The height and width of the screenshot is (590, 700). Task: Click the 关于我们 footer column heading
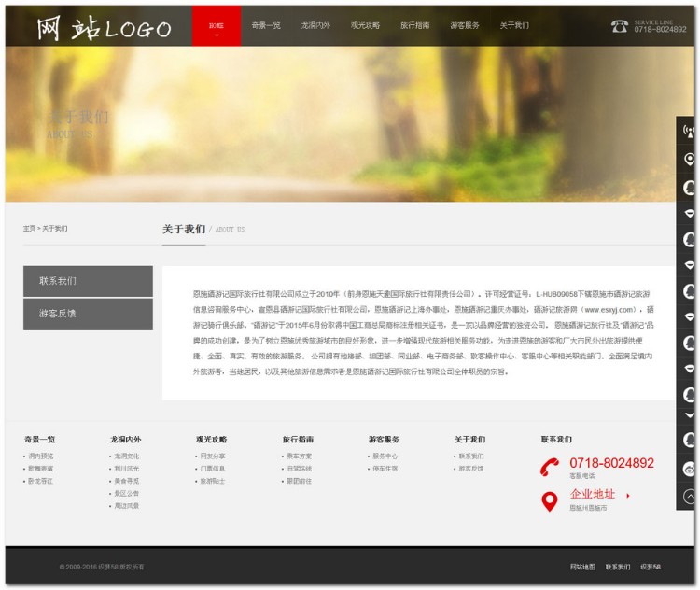(x=469, y=440)
